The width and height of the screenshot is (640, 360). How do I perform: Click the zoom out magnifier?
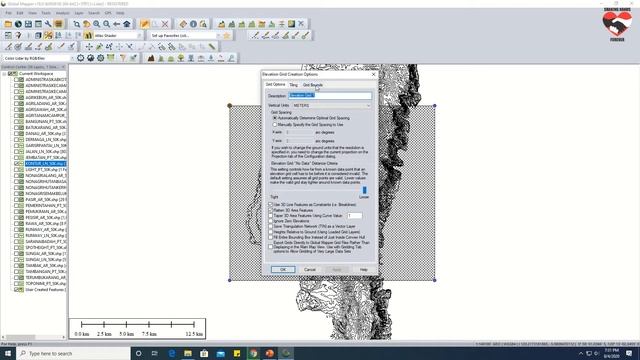[x=107, y=24]
